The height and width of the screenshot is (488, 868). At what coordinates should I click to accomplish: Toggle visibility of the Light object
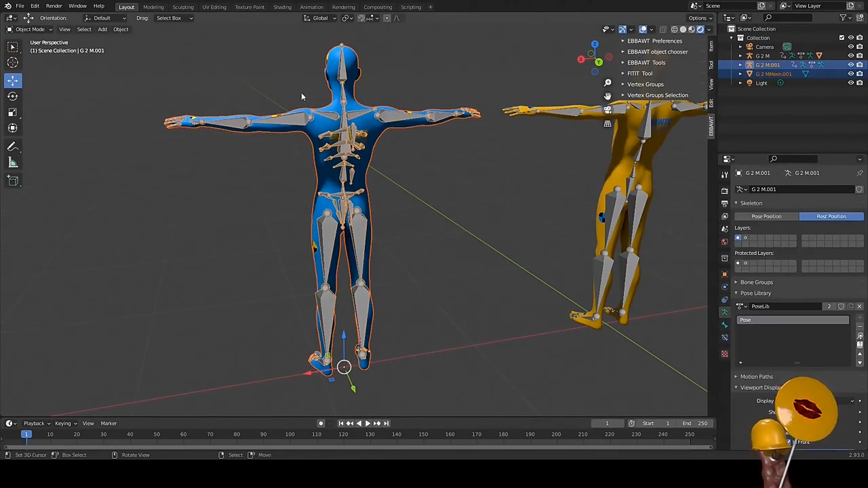point(850,83)
